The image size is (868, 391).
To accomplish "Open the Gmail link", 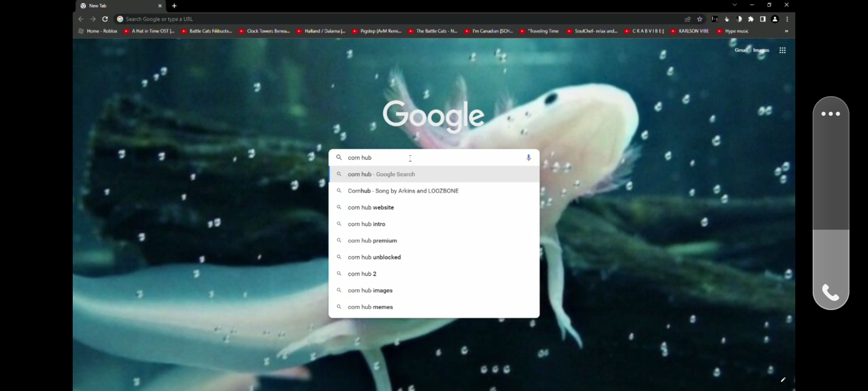I will [741, 51].
